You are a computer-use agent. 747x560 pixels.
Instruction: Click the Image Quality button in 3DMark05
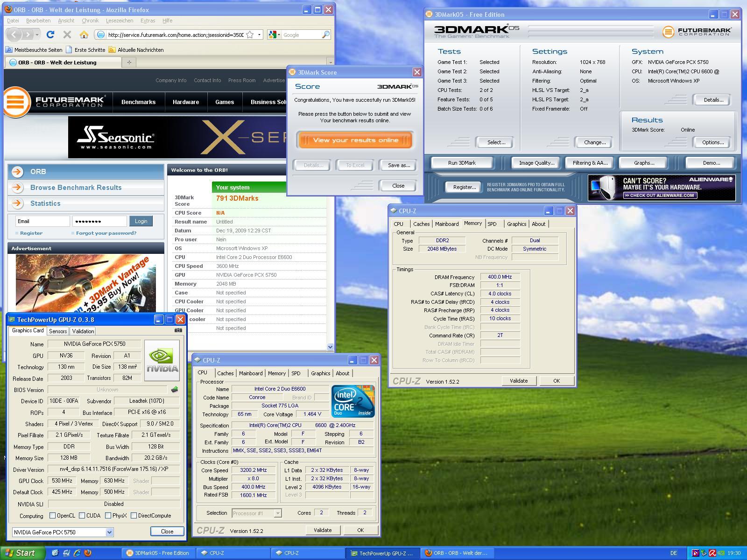point(536,163)
